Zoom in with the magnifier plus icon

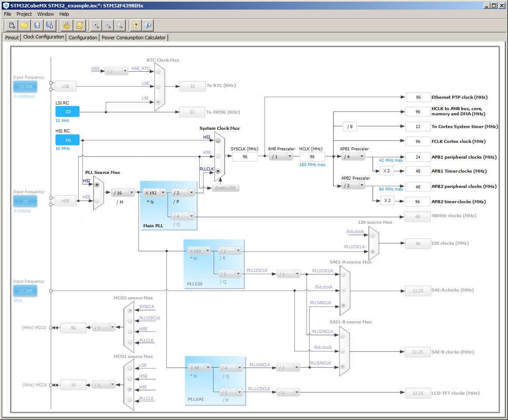tap(96, 25)
